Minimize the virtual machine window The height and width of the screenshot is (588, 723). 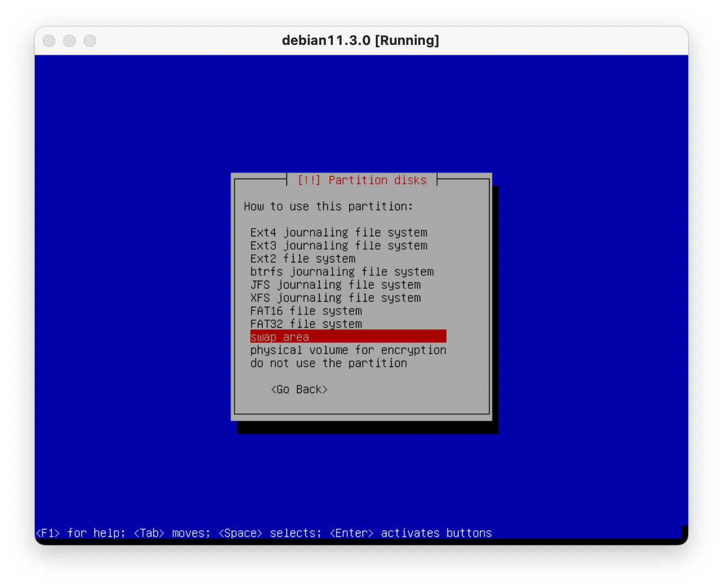[69, 41]
